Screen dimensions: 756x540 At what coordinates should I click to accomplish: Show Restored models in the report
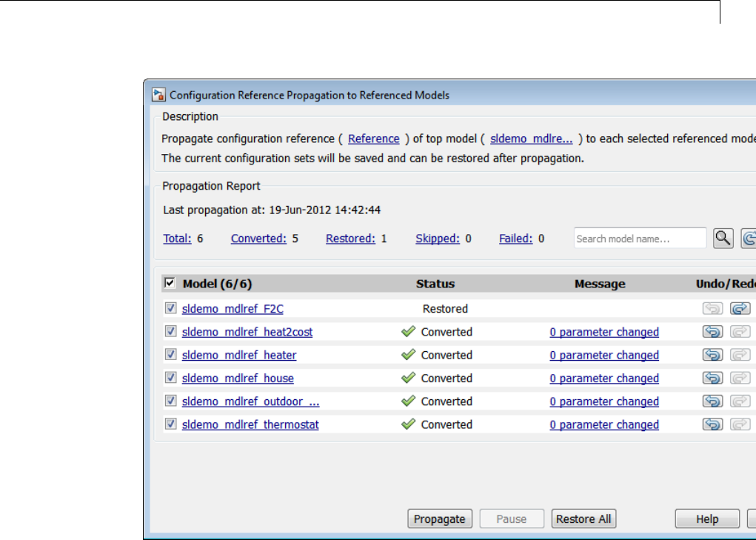pos(350,239)
